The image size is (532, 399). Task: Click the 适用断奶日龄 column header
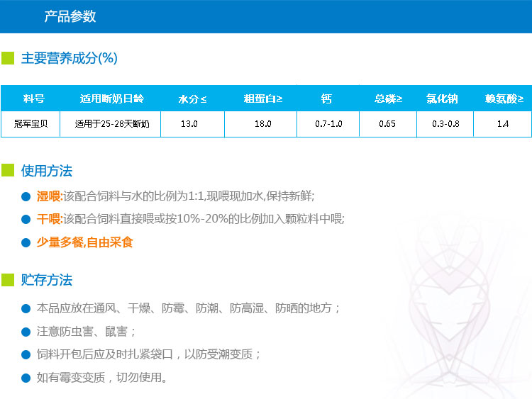[x=110, y=99]
